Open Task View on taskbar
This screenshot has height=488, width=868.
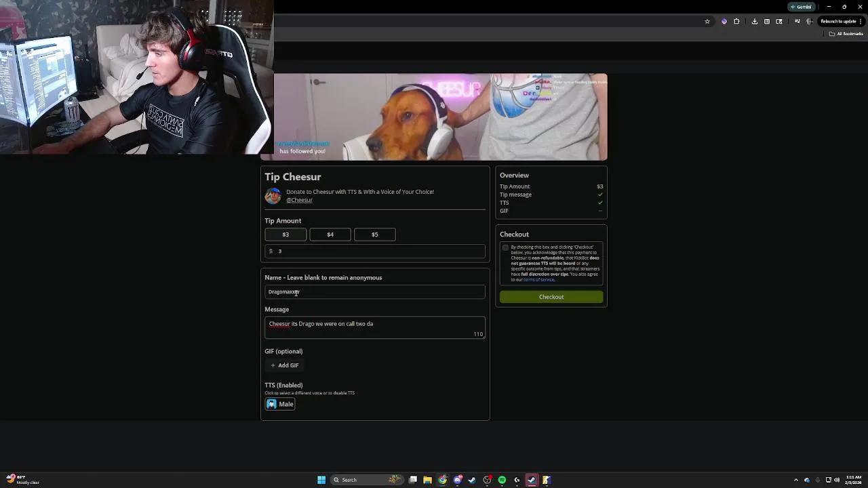413,480
